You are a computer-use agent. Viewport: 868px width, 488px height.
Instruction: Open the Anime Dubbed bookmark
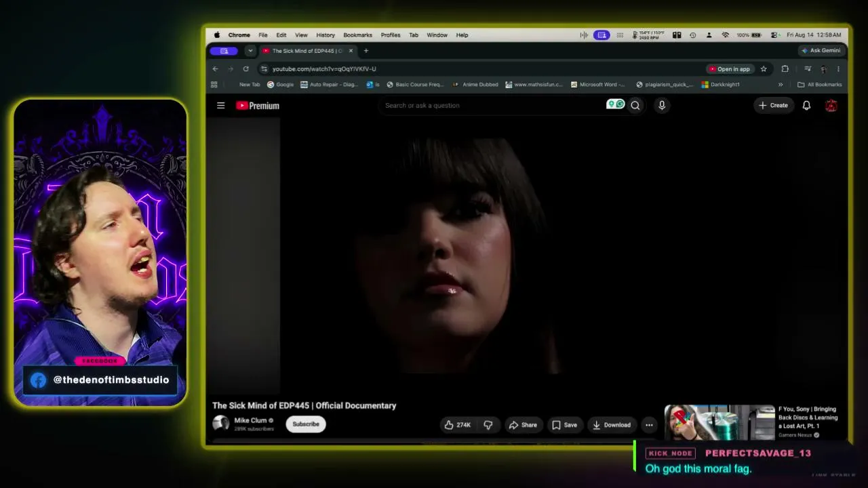coord(475,85)
